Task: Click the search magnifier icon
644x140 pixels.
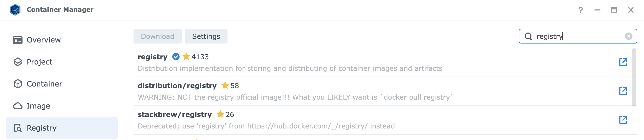Action: point(528,36)
